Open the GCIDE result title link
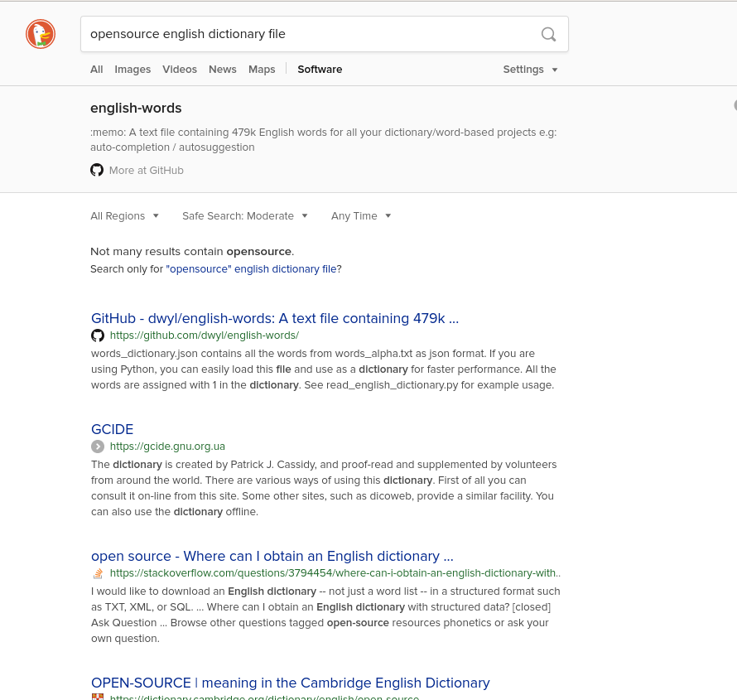 (x=112, y=429)
